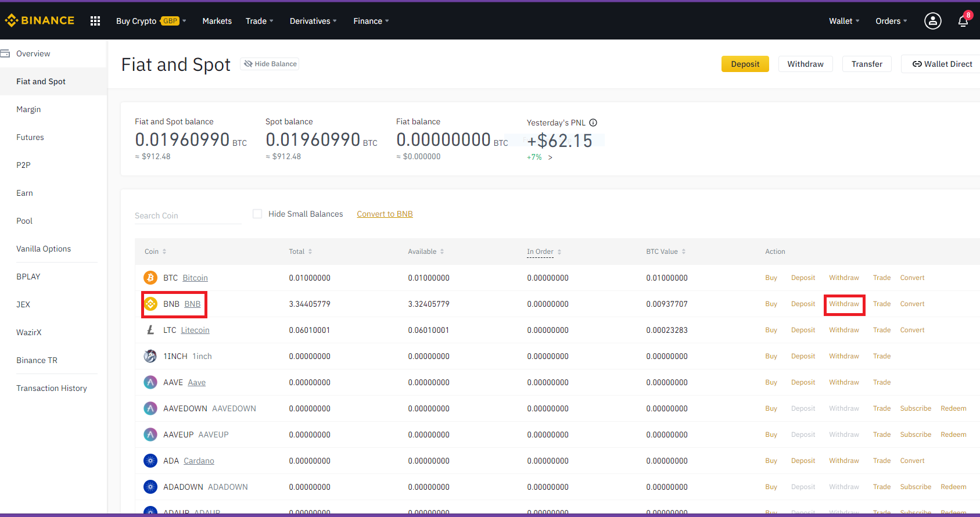Click the Search Coin input field
The height and width of the screenshot is (517, 980).
pos(188,216)
